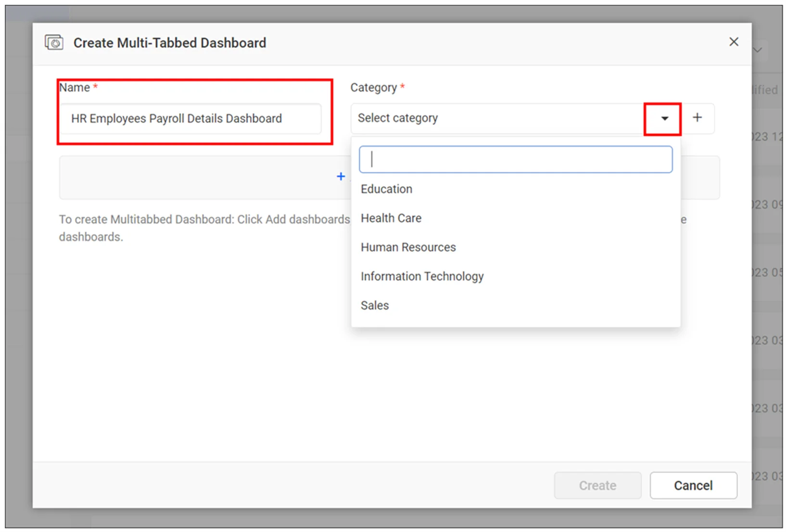Choose Sales category option

[375, 305]
